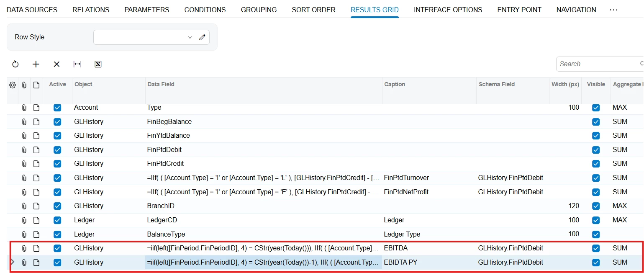Image resolution: width=644 pixels, height=273 pixels.
Task: Open the Row Style pencil editor
Action: (x=203, y=37)
